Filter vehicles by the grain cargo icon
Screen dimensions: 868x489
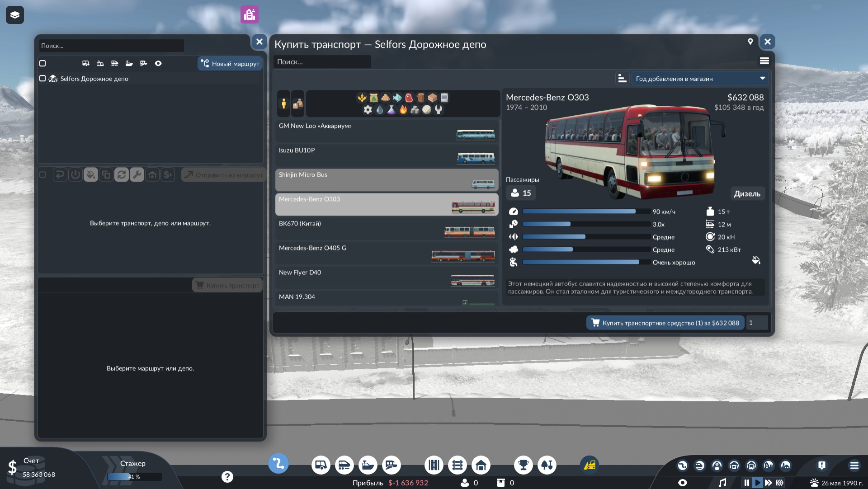tap(362, 98)
